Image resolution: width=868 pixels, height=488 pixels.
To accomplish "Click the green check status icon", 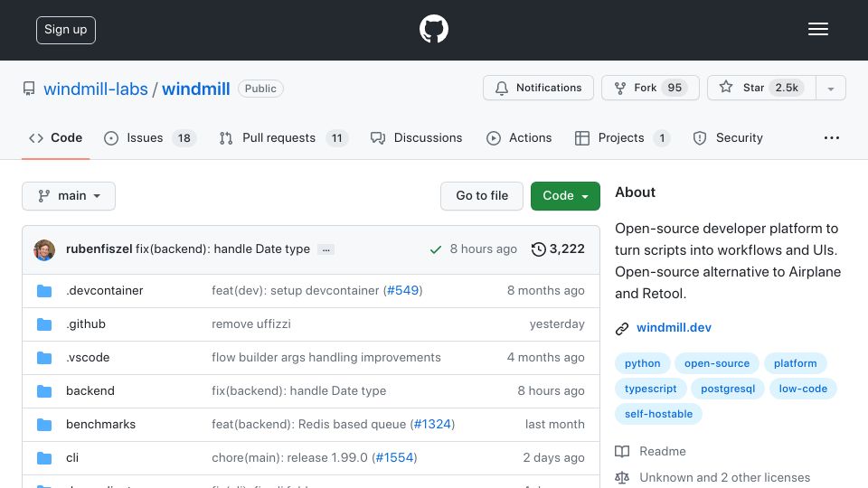I will [x=436, y=249].
